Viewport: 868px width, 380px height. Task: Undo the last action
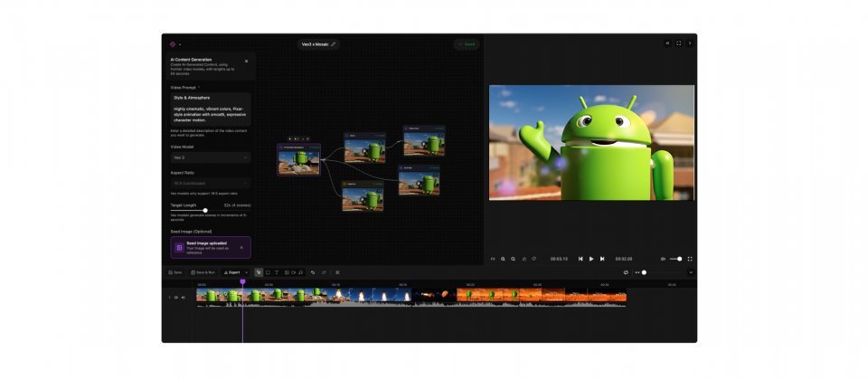click(x=313, y=272)
